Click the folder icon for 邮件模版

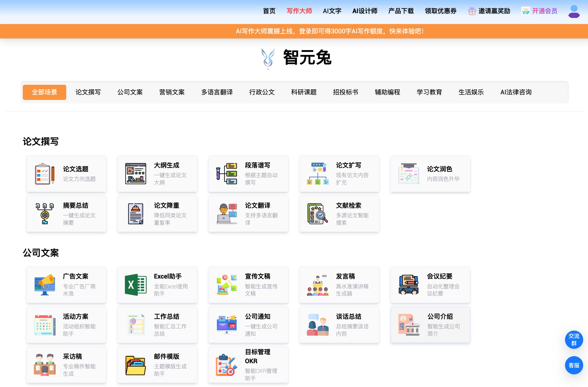135,365
